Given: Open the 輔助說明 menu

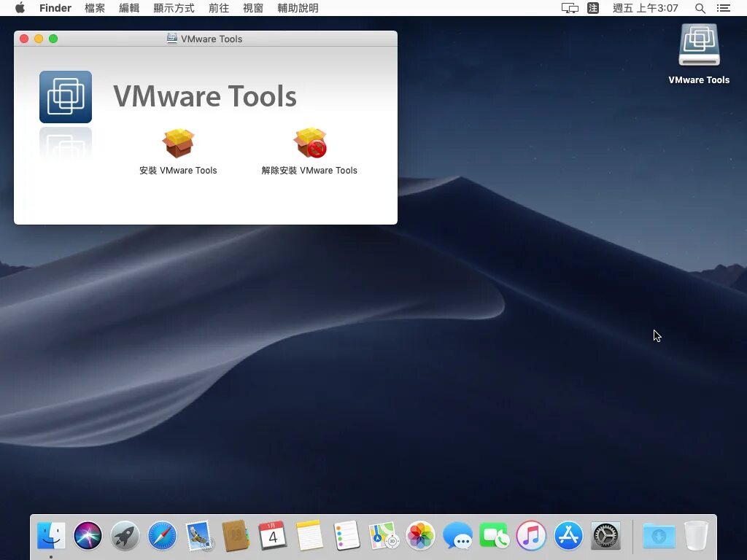Looking at the screenshot, I should coord(298,8).
